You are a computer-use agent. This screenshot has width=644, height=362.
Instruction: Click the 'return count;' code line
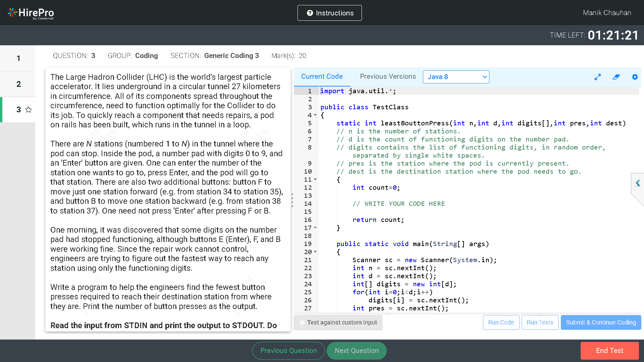point(378,220)
